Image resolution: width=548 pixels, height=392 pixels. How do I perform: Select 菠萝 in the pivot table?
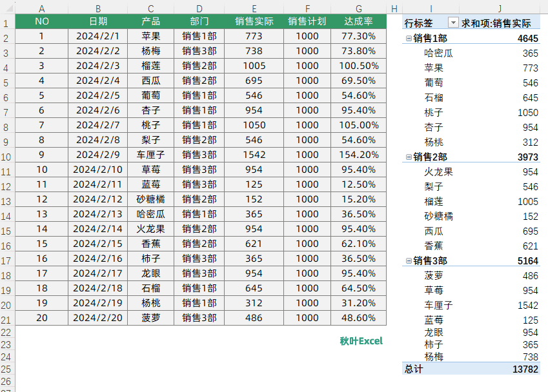[434, 275]
